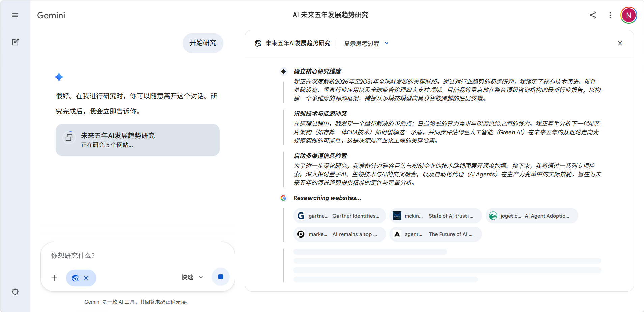This screenshot has height=312, width=644.
Task: Remove the Deep Research tool chip
Action: click(86, 278)
